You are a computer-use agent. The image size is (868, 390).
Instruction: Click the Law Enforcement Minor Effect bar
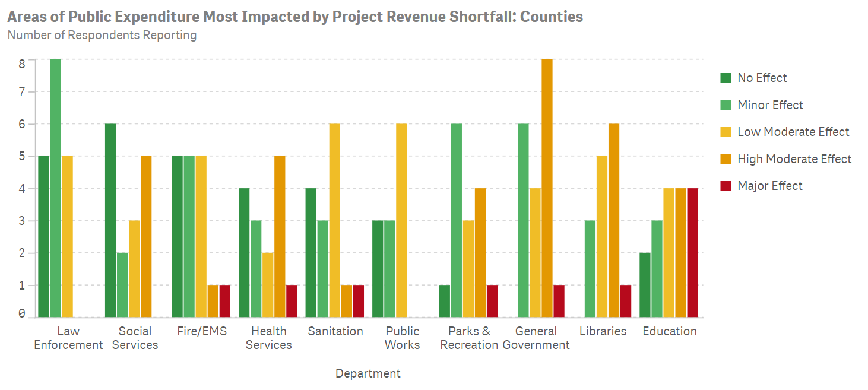(55, 188)
